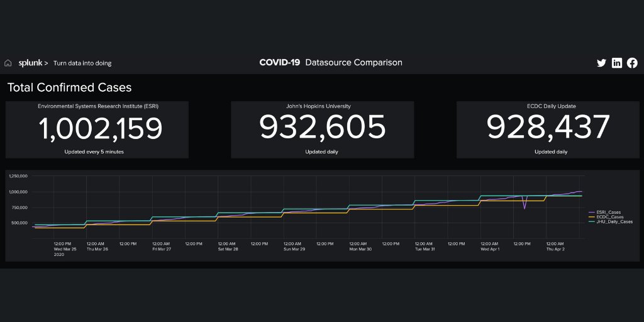This screenshot has height=322, width=644.
Task: Click the 1,250,000 y-axis label
Action: click(x=18, y=176)
